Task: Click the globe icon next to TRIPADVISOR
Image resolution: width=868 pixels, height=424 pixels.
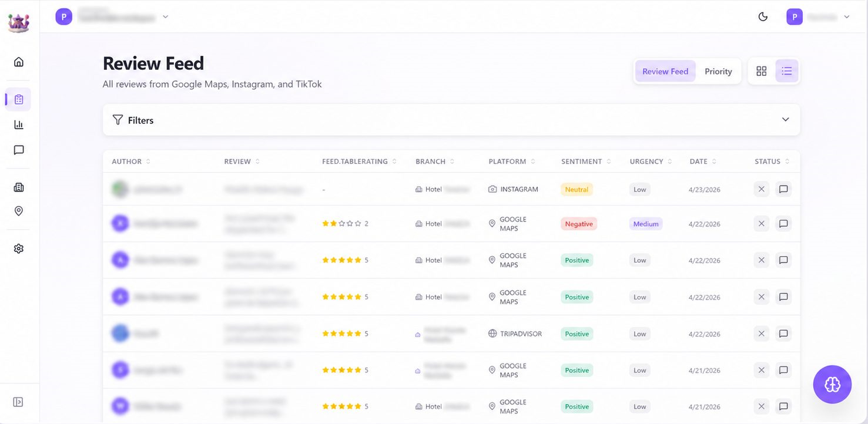Action: (x=492, y=334)
